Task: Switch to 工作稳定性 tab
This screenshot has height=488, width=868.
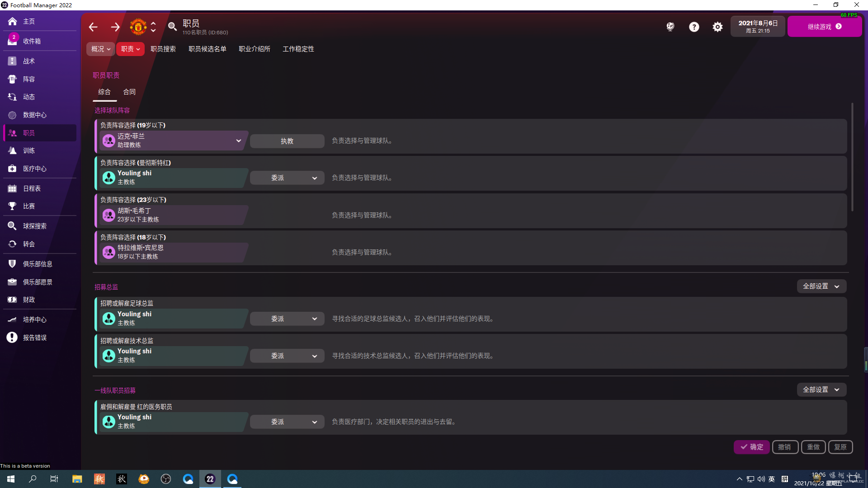Action: [298, 49]
